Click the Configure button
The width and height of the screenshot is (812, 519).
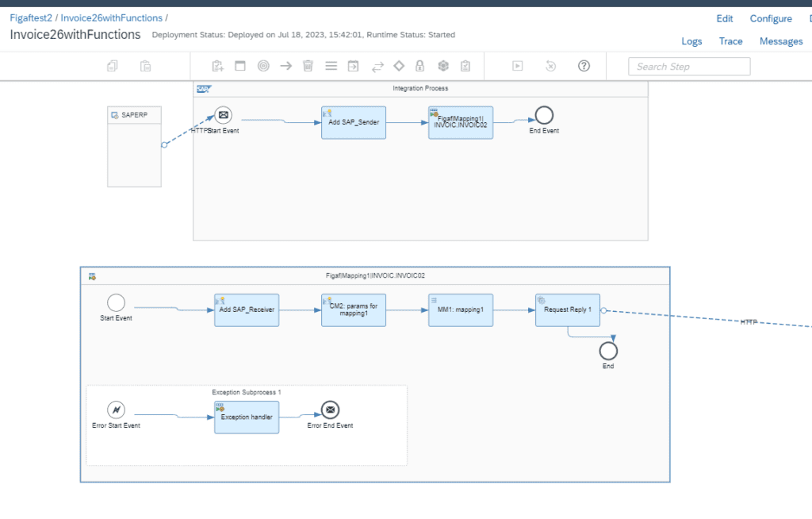pos(771,19)
